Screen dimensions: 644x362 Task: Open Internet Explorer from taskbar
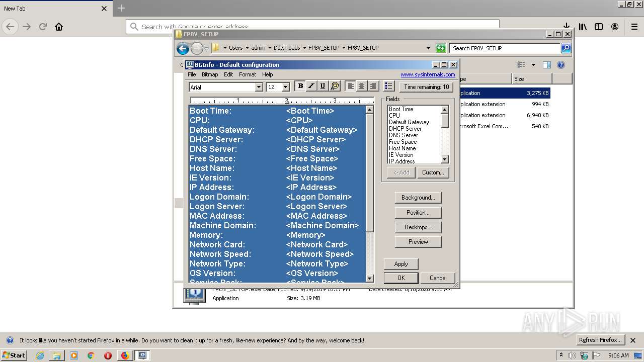coord(40,355)
